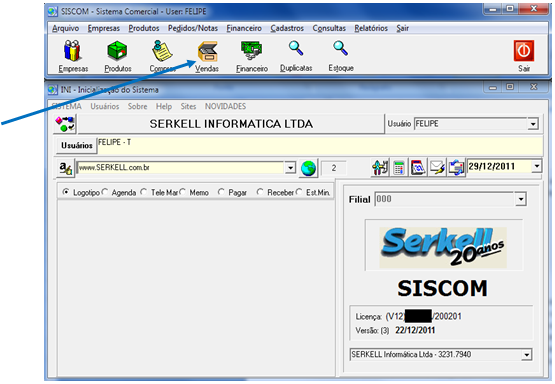Viewport: 555px width, 384px height.
Task: Open the Financeiro toolbar icon
Action: pyautogui.click(x=252, y=50)
